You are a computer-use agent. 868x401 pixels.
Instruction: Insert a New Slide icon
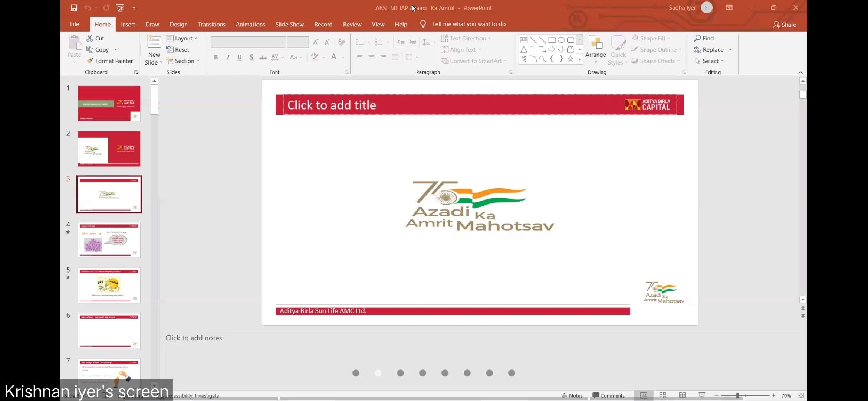coord(154,42)
